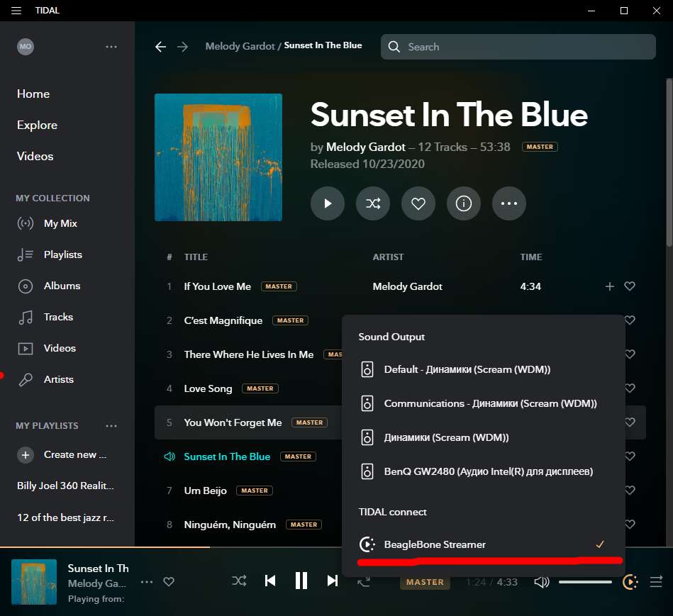Mute with the volume speaker icon

pyautogui.click(x=542, y=582)
